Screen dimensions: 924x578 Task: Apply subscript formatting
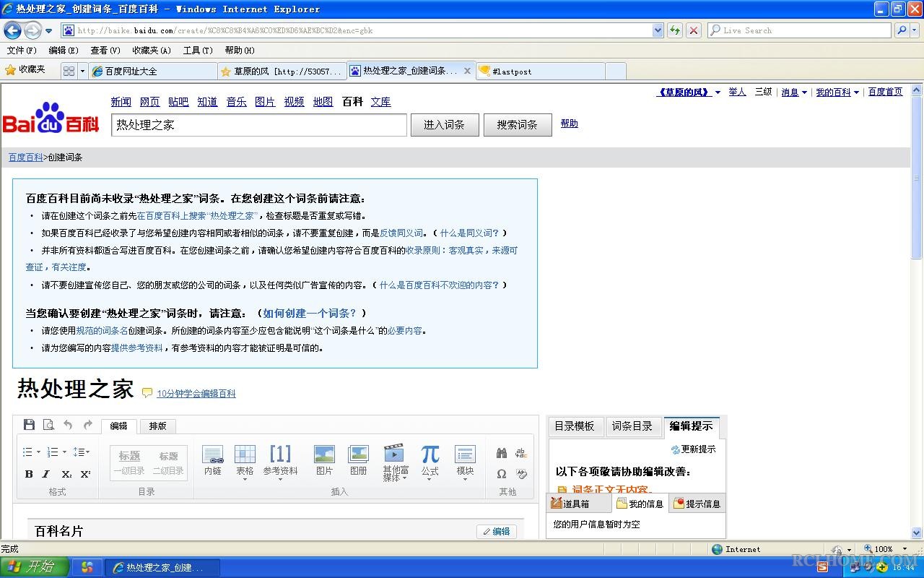coord(66,474)
